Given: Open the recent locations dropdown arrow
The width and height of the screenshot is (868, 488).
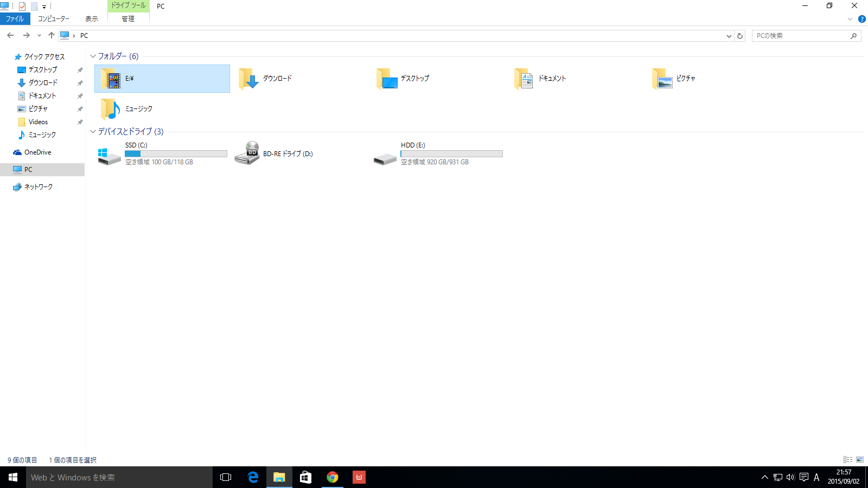Looking at the screenshot, I should click(x=39, y=36).
